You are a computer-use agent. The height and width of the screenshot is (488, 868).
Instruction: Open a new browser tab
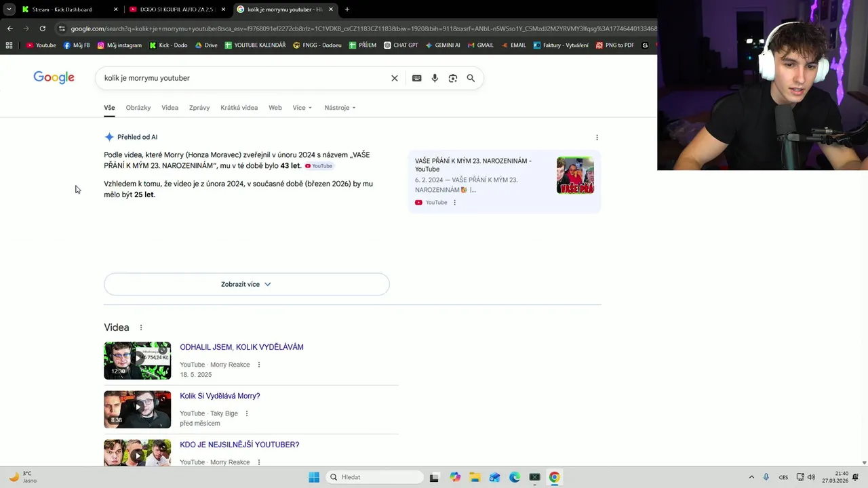tap(347, 9)
